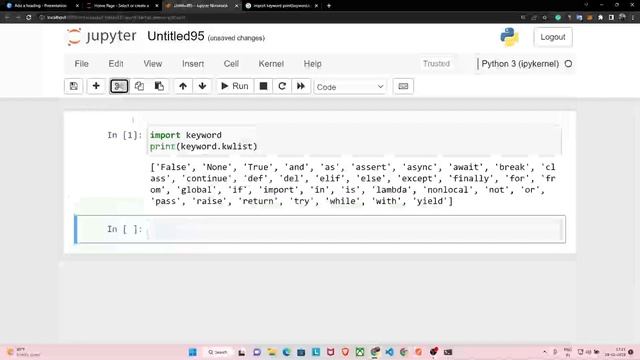
Task: Reload the page in the browser
Action: pos(29,18)
